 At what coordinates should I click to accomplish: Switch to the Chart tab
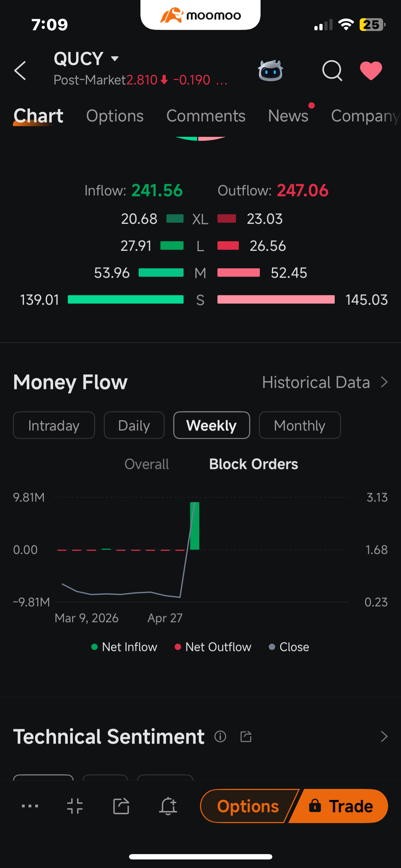click(38, 116)
